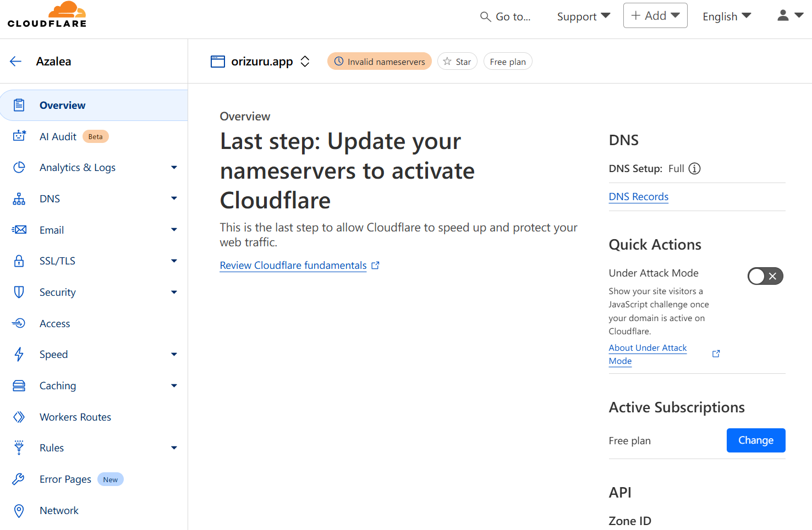The height and width of the screenshot is (530, 812).
Task: Click the external link icon beside About Under Attack Mode
Action: 716,354
